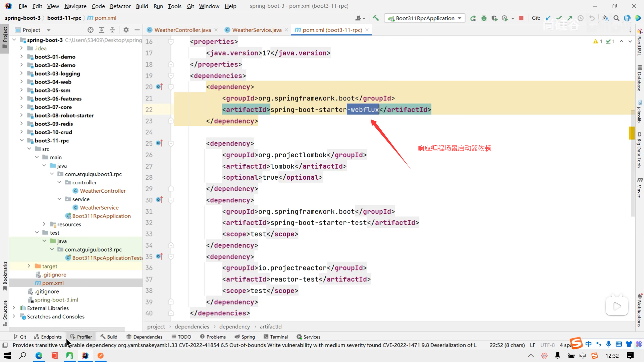The height and width of the screenshot is (362, 644).
Task: Click the gutter marker on line 20
Action: coord(160,87)
